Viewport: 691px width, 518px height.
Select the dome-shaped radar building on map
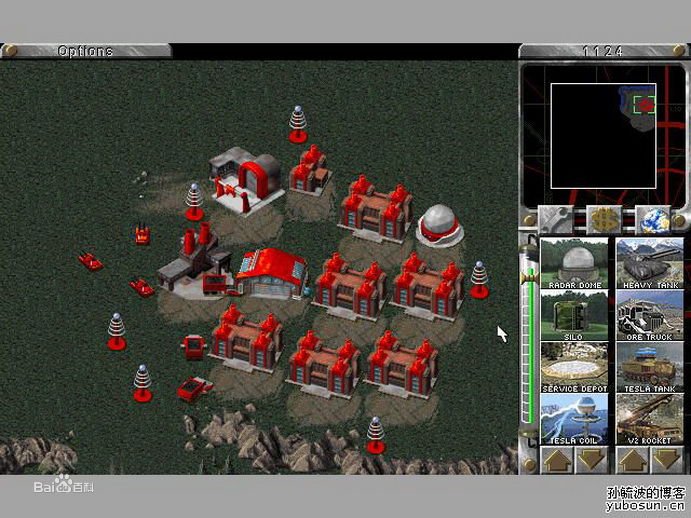tap(439, 224)
